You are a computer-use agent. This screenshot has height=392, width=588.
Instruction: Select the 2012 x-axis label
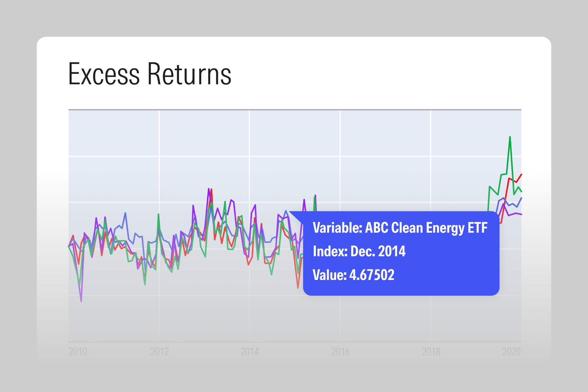(x=159, y=351)
